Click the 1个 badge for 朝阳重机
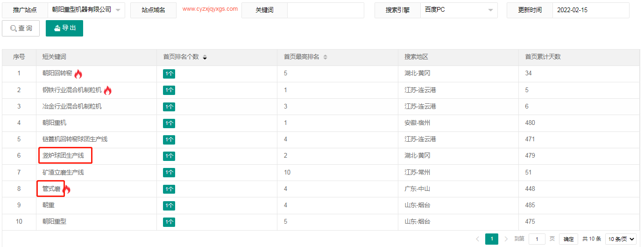This screenshot has width=644, height=247. click(169, 123)
